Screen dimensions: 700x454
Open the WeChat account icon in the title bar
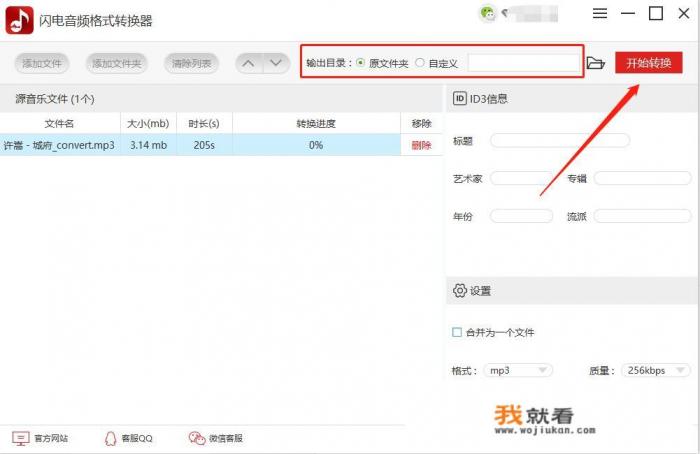[488, 13]
